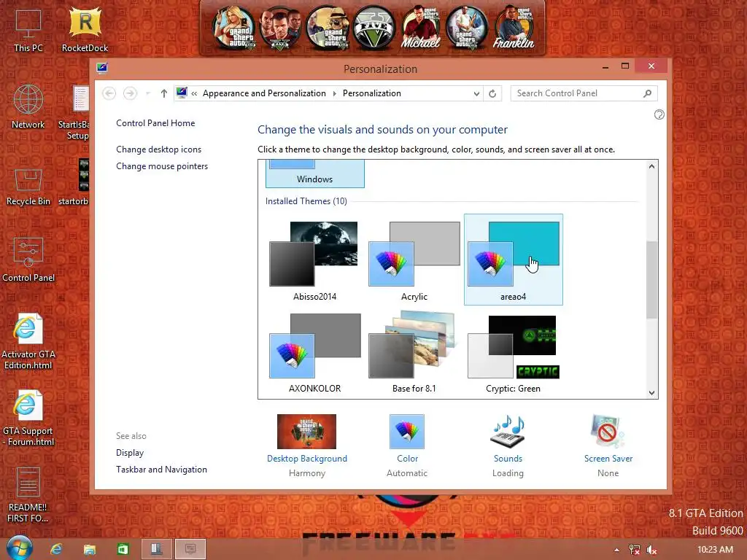Click the search magnifier icon
Screen dimensions: 747x560
(x=647, y=93)
